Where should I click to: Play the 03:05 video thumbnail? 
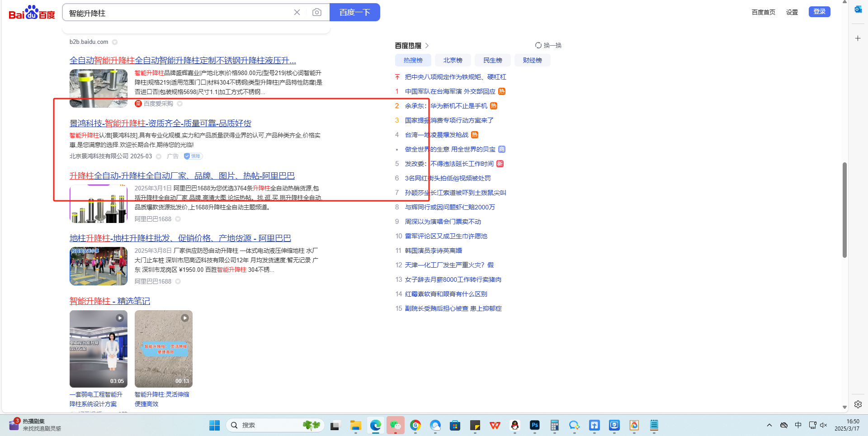pyautogui.click(x=99, y=349)
